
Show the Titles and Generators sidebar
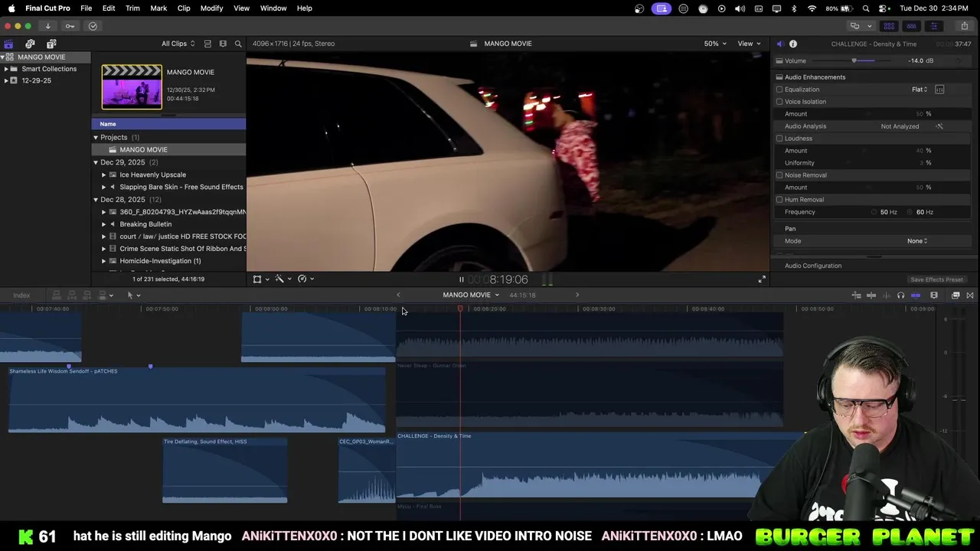[x=51, y=44]
